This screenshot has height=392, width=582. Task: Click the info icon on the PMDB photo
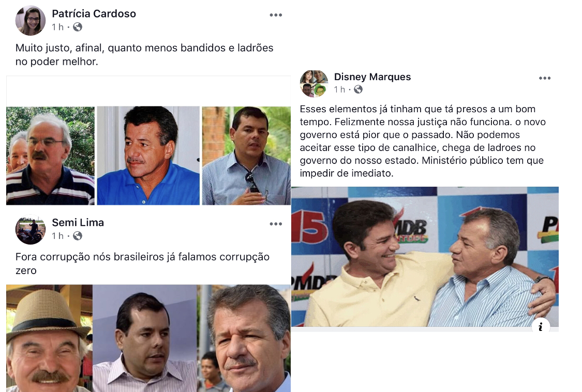(x=541, y=327)
